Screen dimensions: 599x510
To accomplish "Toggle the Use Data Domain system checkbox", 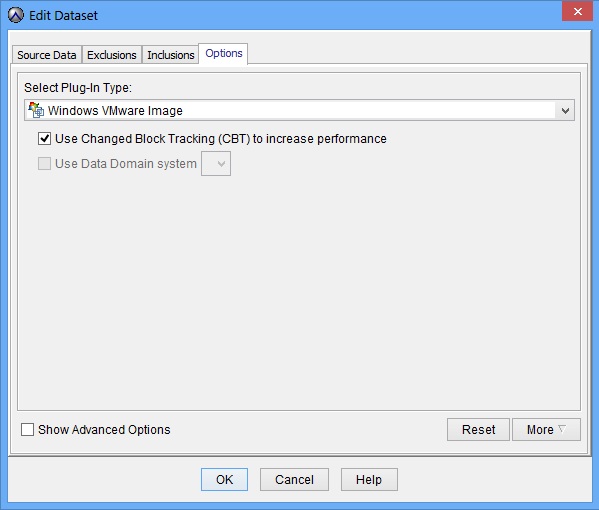I will click(x=44, y=164).
